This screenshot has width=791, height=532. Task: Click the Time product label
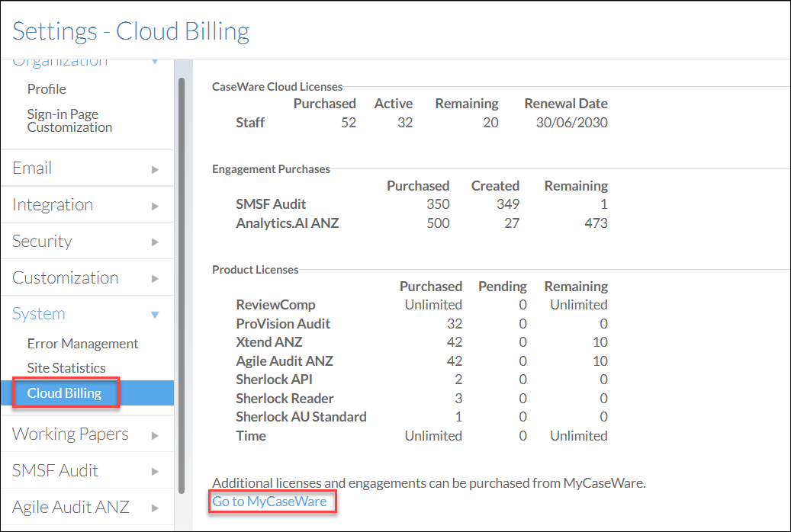point(251,436)
